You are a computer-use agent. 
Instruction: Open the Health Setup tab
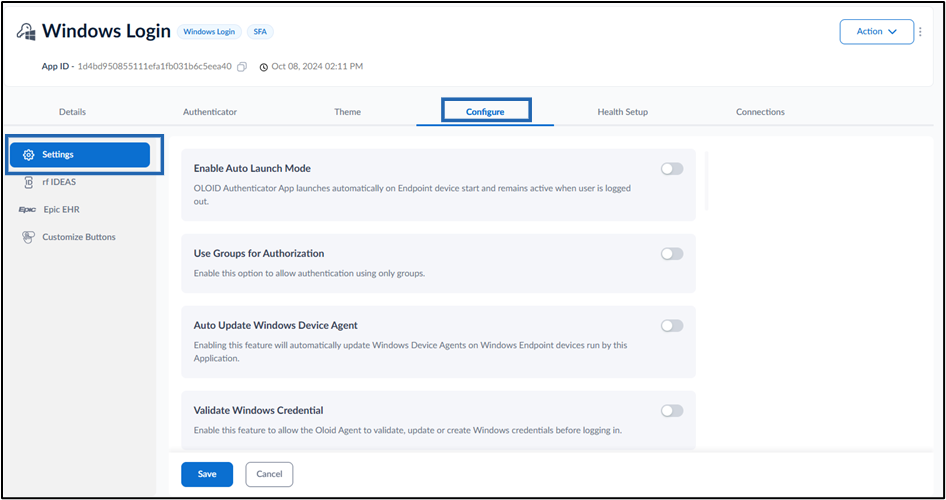click(623, 112)
